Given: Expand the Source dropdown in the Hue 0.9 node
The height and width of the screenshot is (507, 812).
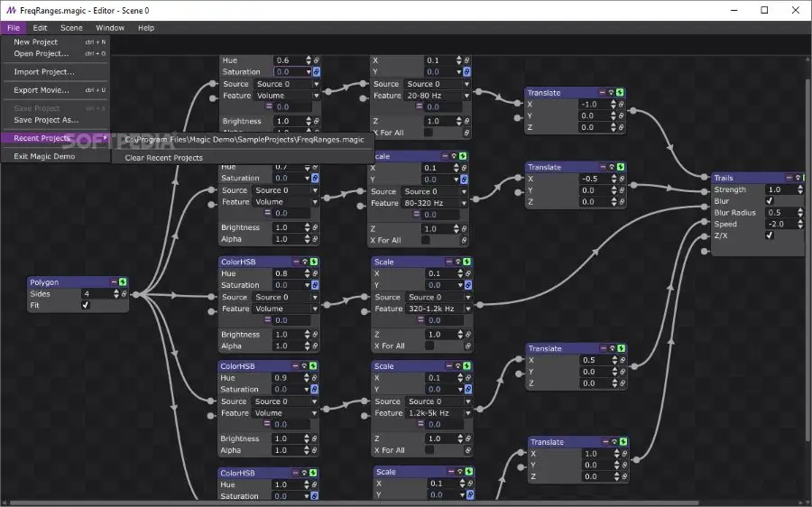Looking at the screenshot, I should click(284, 401).
